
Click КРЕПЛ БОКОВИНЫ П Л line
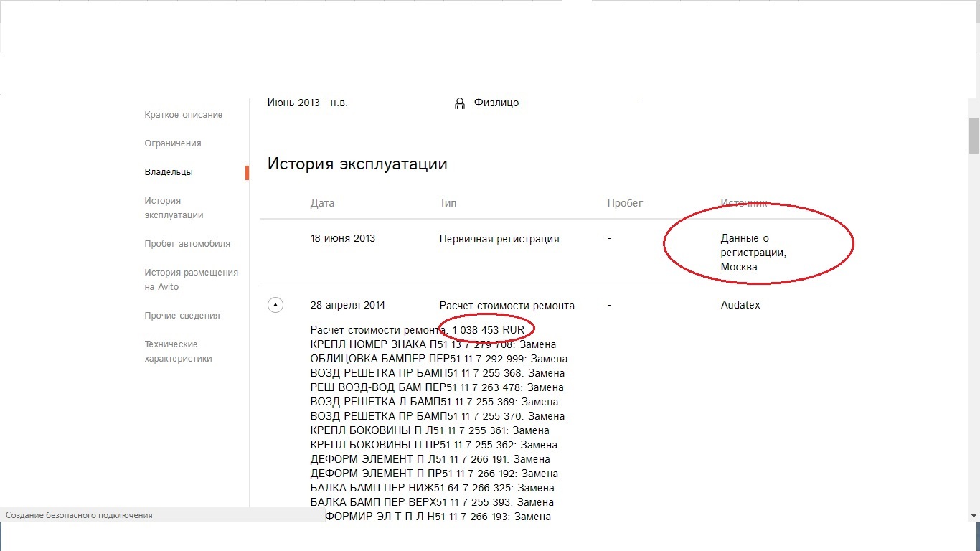pos(430,430)
